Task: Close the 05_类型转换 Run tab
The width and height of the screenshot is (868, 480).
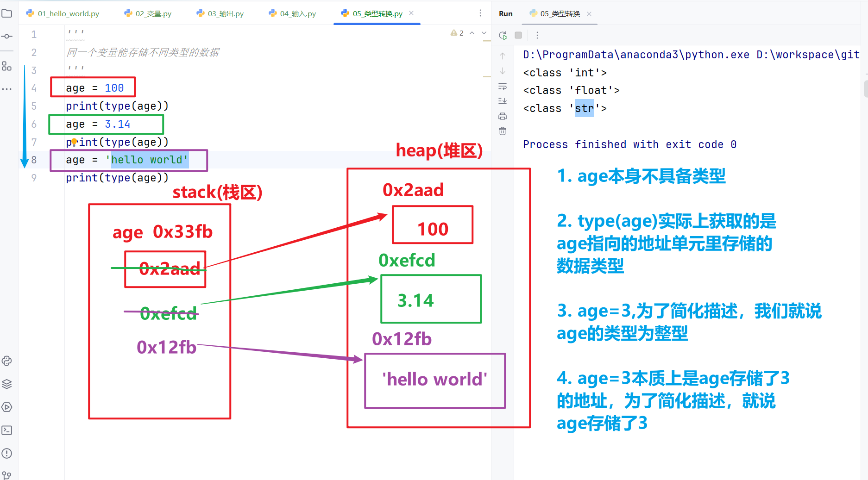Action: click(589, 14)
